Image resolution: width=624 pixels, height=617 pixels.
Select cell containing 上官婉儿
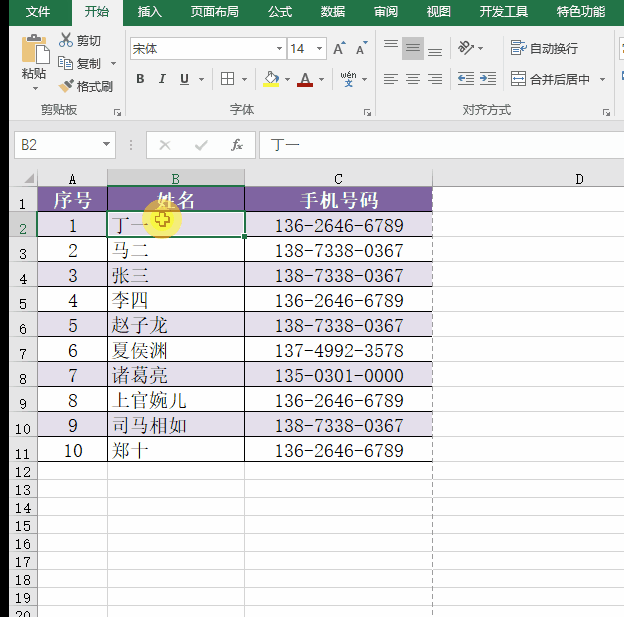[x=176, y=400]
